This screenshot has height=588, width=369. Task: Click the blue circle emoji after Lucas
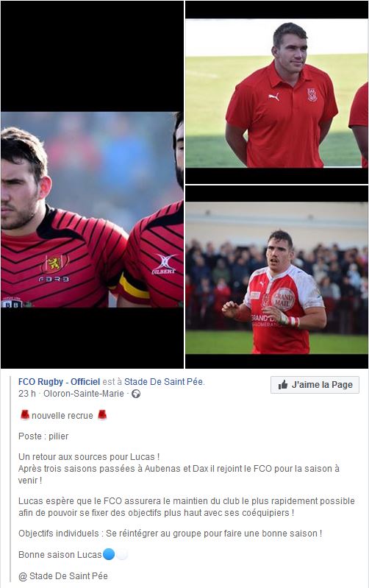(109, 554)
